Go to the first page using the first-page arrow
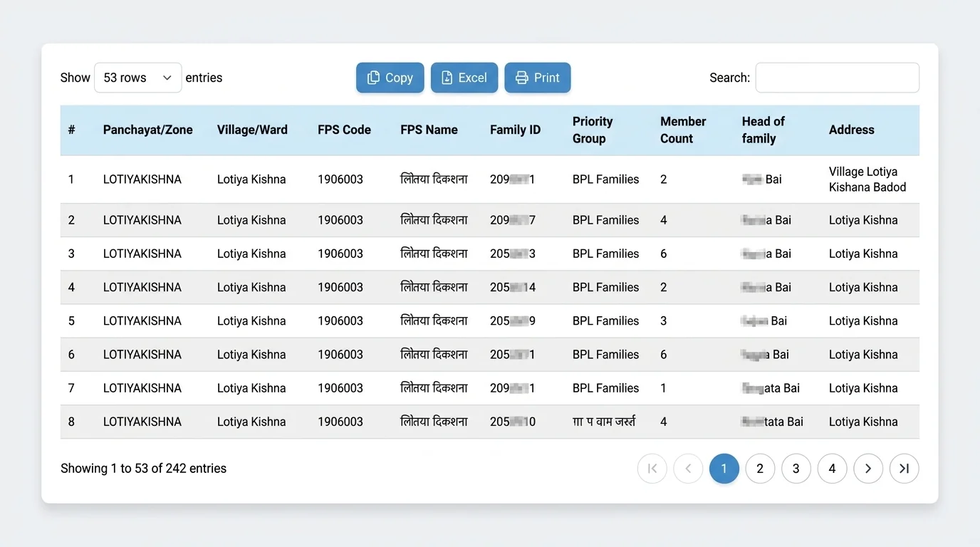Image resolution: width=980 pixels, height=547 pixels. 652,469
